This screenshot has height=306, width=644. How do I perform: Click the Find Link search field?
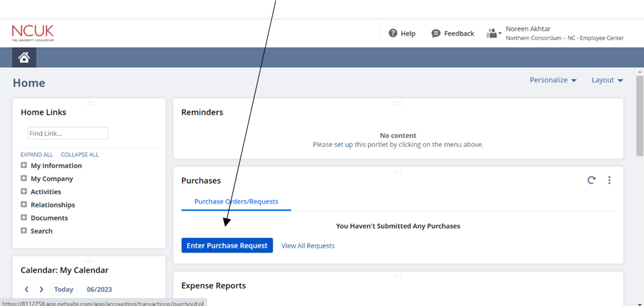click(x=68, y=133)
